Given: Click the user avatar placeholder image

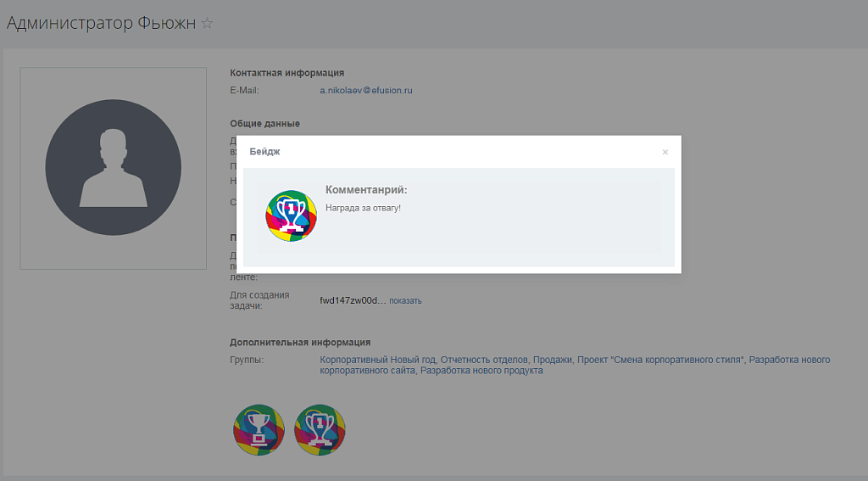Looking at the screenshot, I should click(x=113, y=168).
